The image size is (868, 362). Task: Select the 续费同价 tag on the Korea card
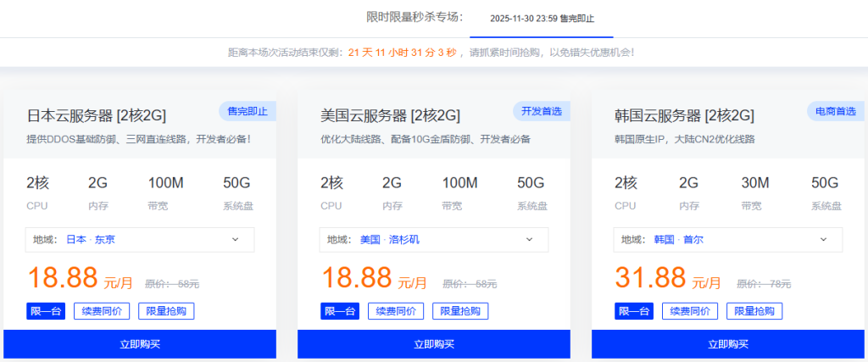pyautogui.click(x=690, y=311)
